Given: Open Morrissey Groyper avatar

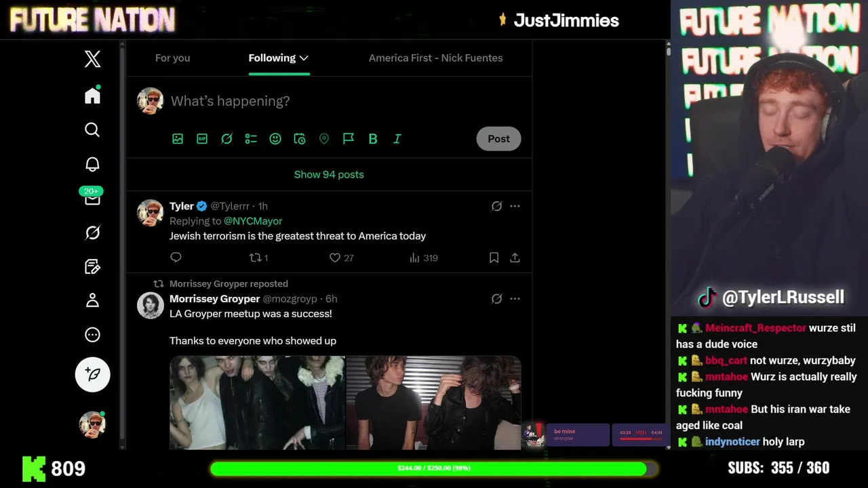Looking at the screenshot, I should [151, 306].
